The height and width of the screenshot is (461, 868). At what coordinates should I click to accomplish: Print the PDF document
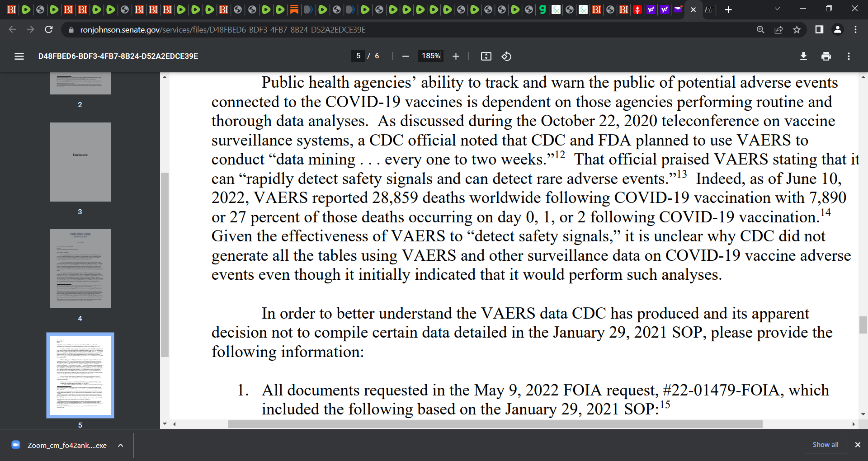[826, 56]
